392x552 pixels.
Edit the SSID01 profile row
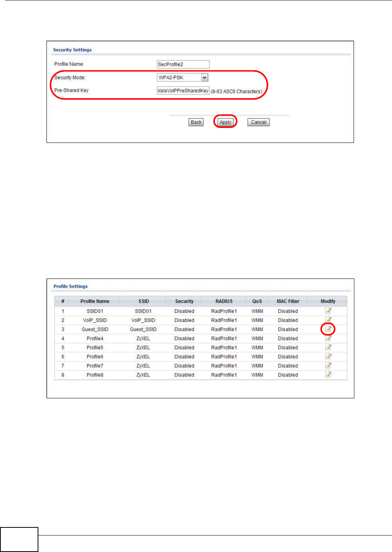coord(328,311)
